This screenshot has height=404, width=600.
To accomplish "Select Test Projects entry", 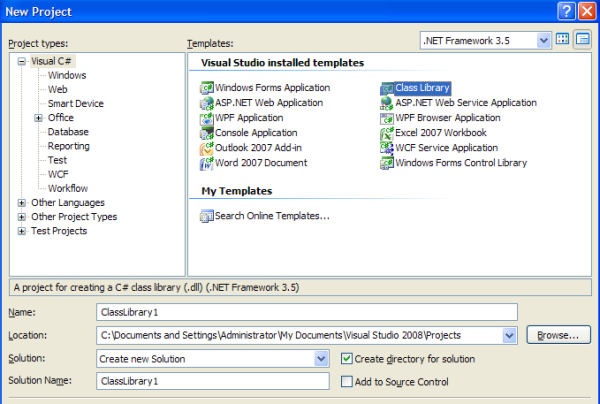I will [x=59, y=231].
